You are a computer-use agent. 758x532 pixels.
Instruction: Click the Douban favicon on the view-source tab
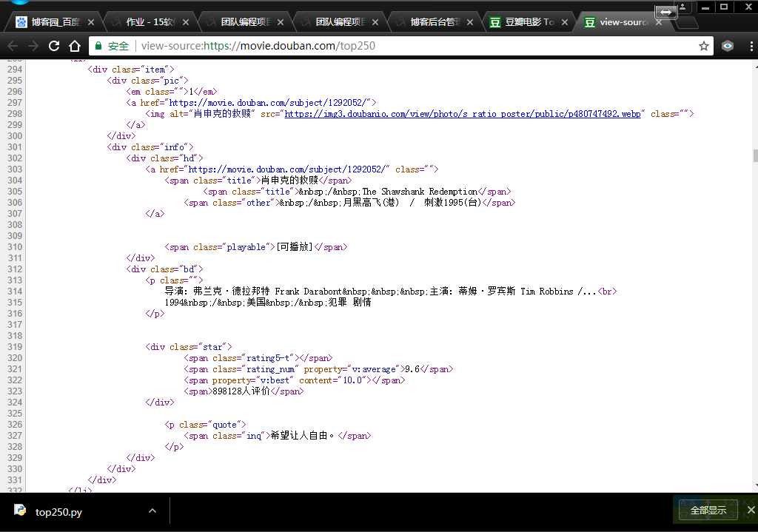(x=590, y=22)
